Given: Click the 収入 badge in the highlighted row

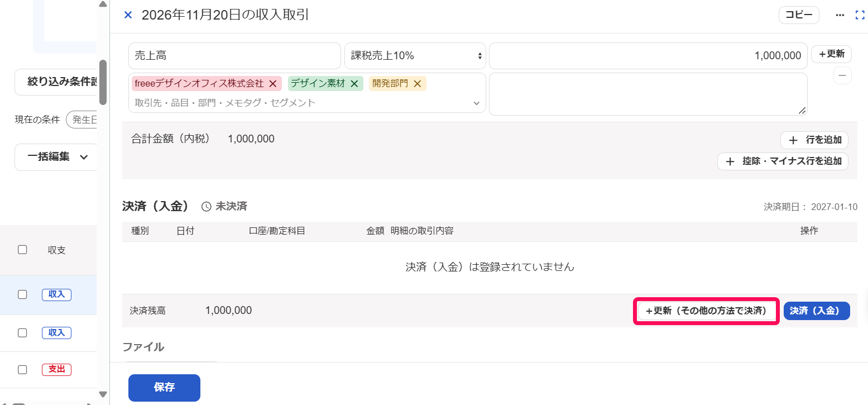Looking at the screenshot, I should (56, 294).
